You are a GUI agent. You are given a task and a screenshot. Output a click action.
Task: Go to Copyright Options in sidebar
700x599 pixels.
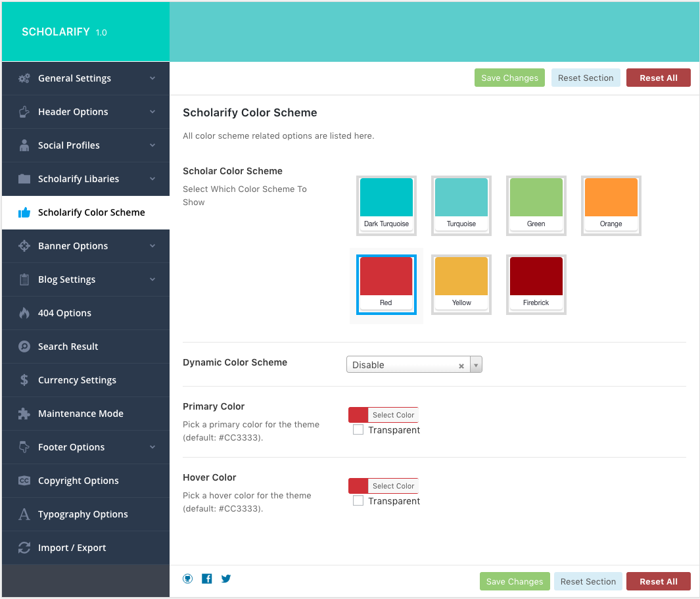pyautogui.click(x=78, y=481)
